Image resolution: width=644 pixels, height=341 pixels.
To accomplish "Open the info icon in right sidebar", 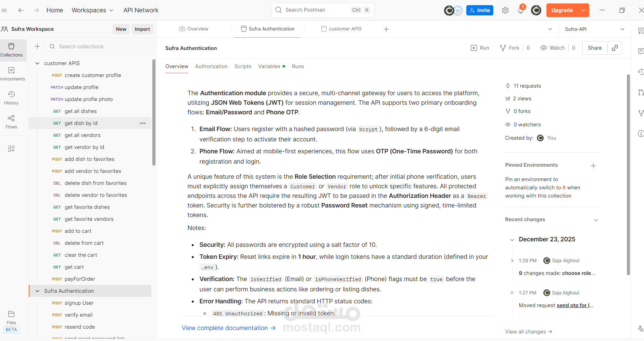I will (641, 134).
